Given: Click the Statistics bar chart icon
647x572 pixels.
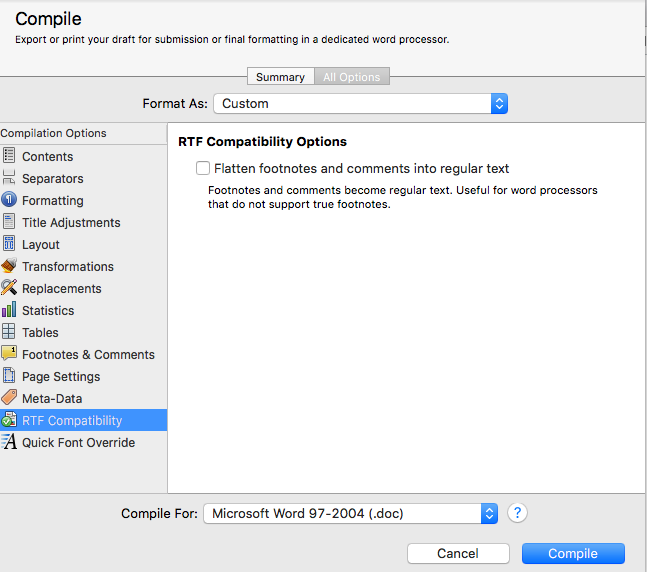Looking at the screenshot, I should click(x=9, y=310).
